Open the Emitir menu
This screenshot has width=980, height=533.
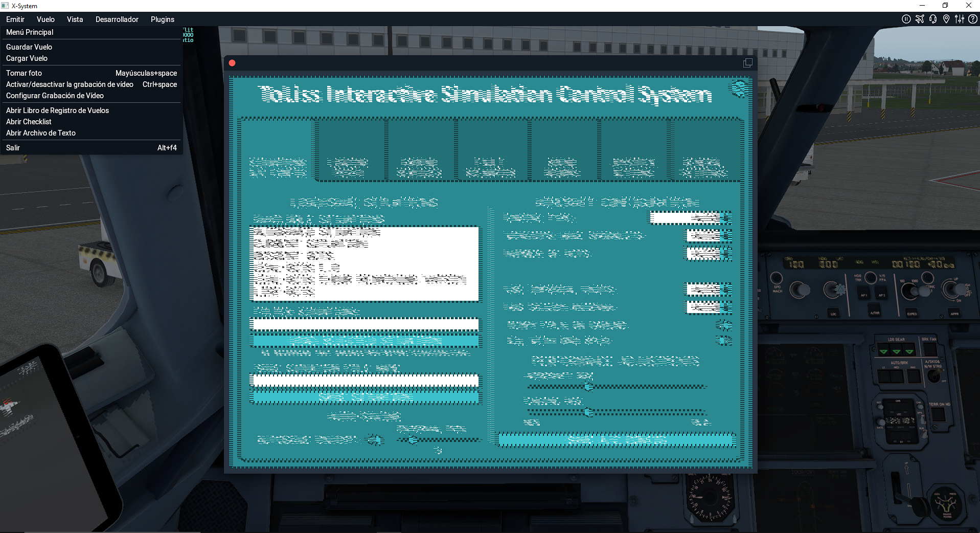tap(15, 19)
